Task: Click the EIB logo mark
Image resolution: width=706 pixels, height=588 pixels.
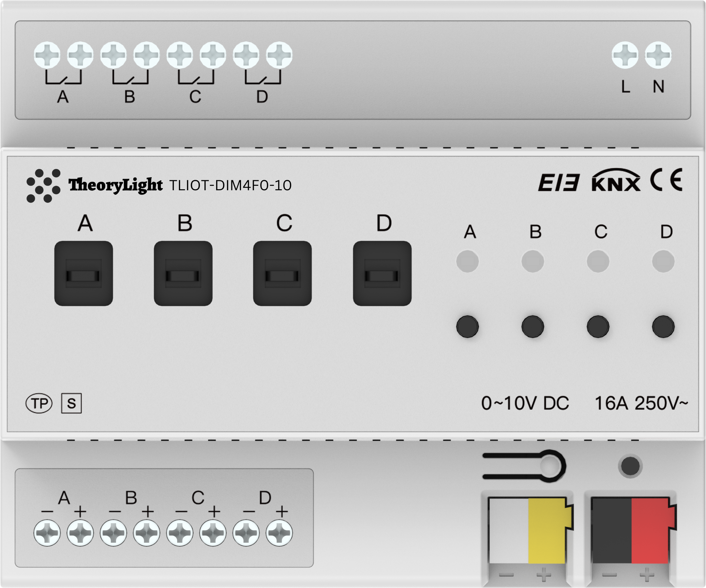Action: 558,183
